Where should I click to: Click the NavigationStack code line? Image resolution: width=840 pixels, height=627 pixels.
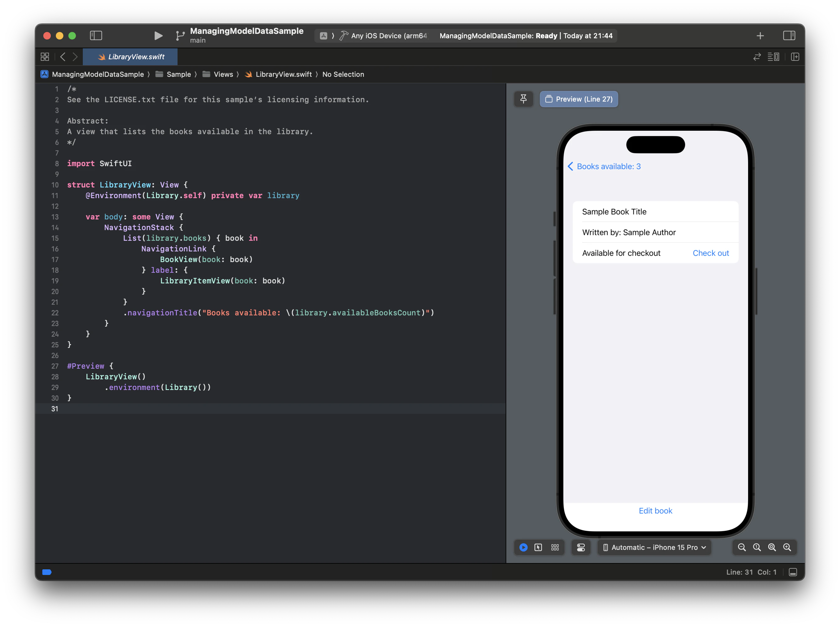pyautogui.click(x=144, y=227)
